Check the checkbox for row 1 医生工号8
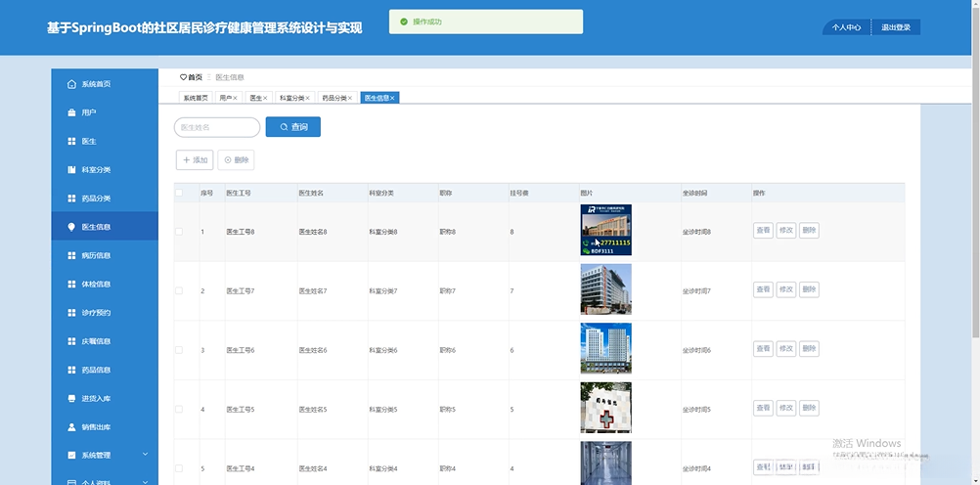 pos(178,232)
